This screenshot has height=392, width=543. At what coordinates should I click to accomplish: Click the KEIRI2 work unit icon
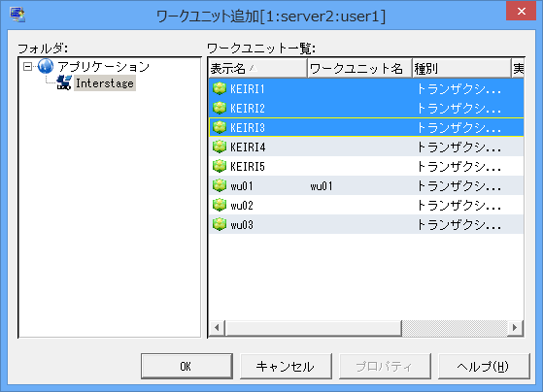220,109
